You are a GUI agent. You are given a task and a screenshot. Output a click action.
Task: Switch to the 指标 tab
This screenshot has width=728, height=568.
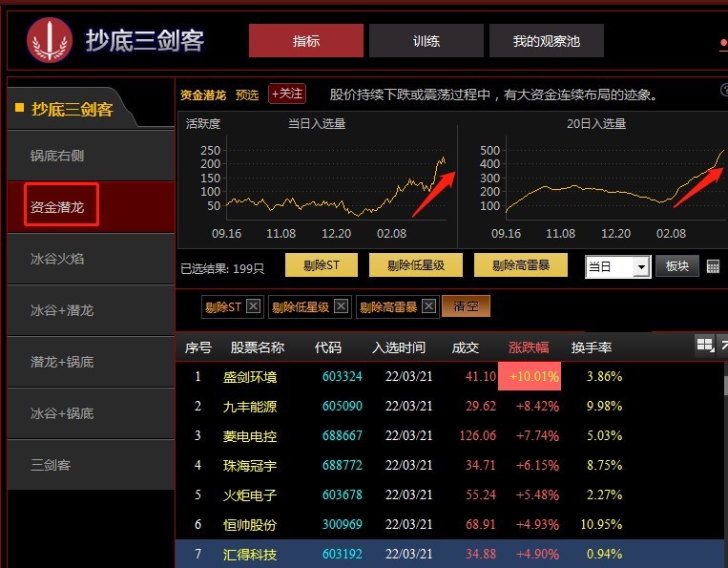[x=306, y=41]
